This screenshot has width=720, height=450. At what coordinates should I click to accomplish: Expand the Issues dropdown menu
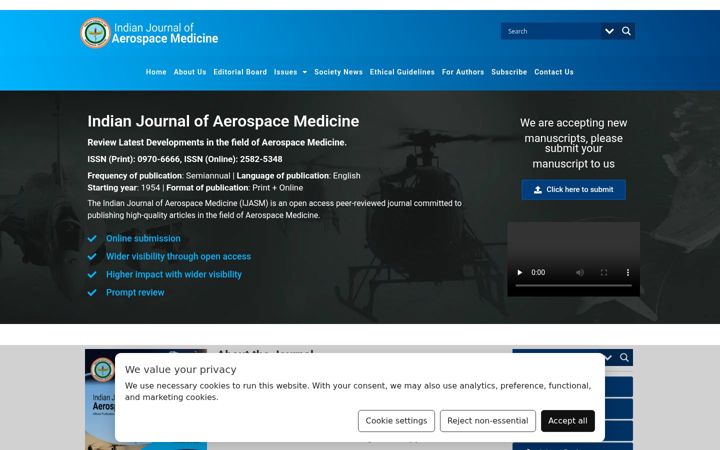290,72
